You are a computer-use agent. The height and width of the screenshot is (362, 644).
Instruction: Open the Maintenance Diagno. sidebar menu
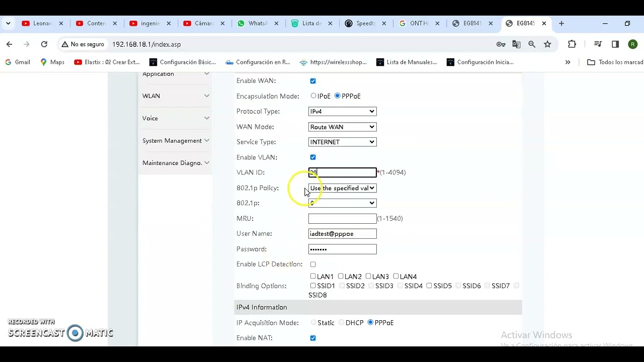(175, 163)
